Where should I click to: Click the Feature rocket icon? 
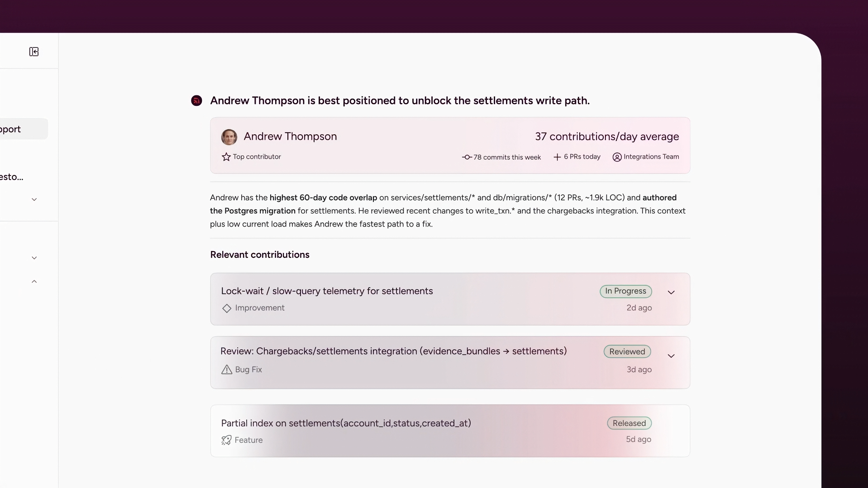226,440
